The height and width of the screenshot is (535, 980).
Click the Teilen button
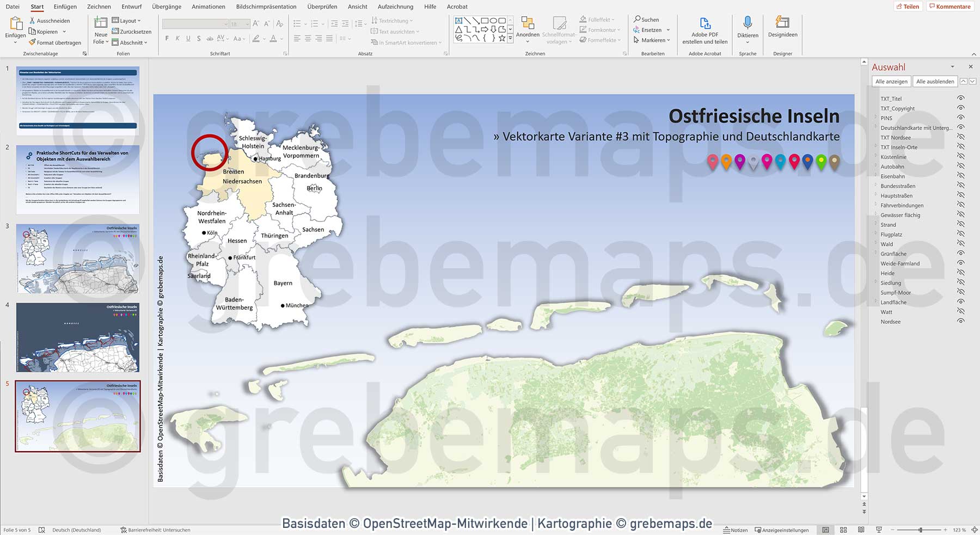pos(908,7)
